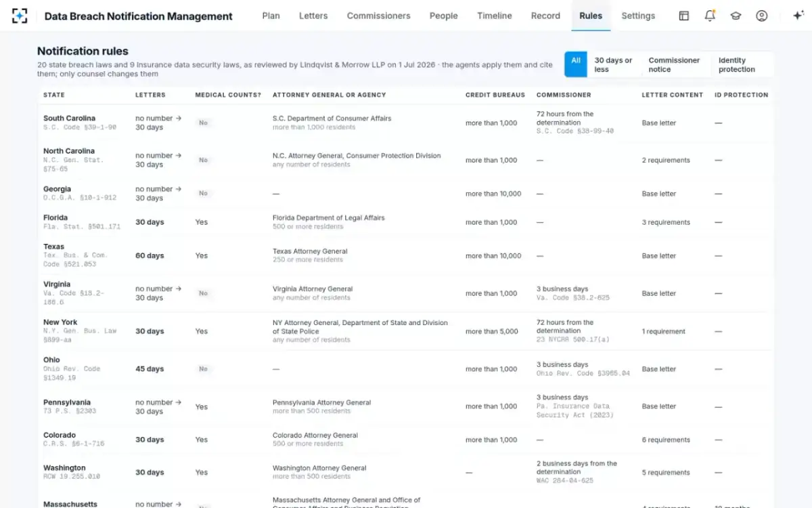This screenshot has height=508, width=812.
Task: Click the Data Breach Notification Management title
Action: click(138, 16)
